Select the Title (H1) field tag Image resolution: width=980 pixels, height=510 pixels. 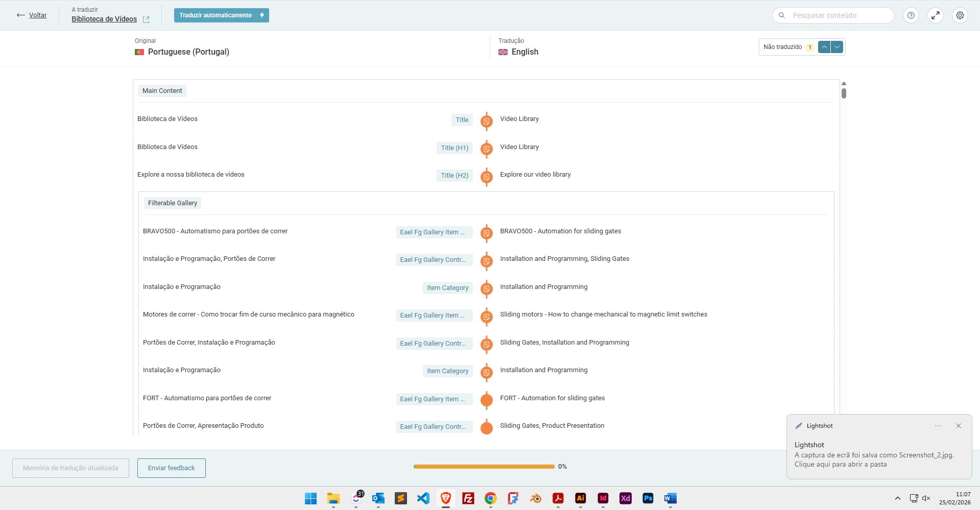(x=455, y=148)
